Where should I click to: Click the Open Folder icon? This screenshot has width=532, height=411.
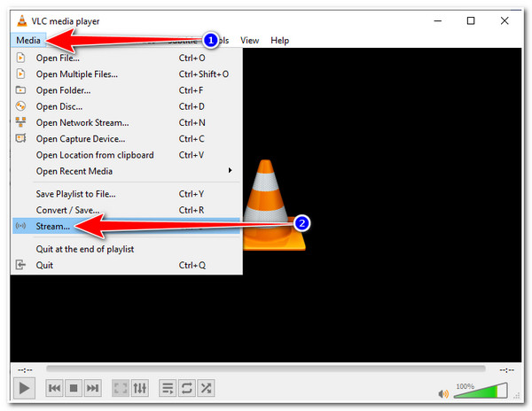pos(20,89)
